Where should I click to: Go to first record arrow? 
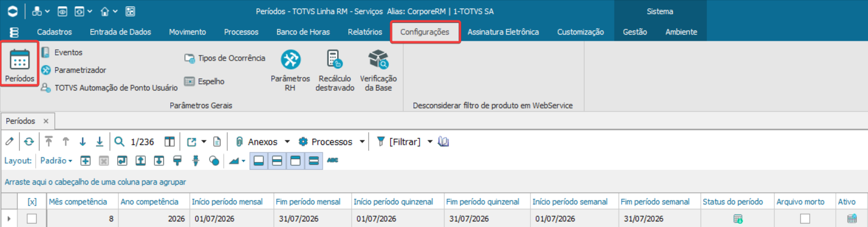point(49,142)
